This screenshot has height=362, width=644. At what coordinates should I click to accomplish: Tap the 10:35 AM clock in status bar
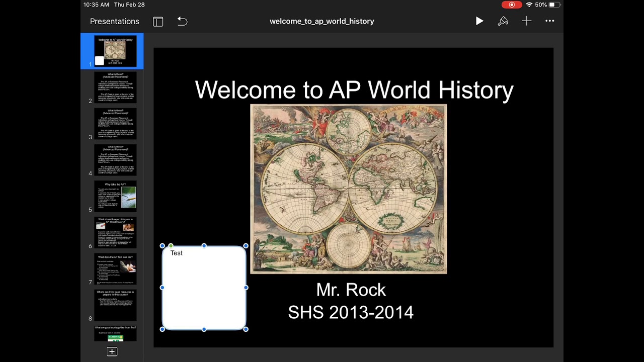(96, 5)
